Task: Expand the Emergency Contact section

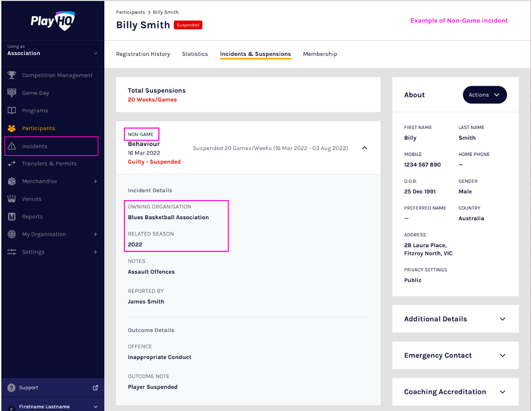Action: coord(502,355)
